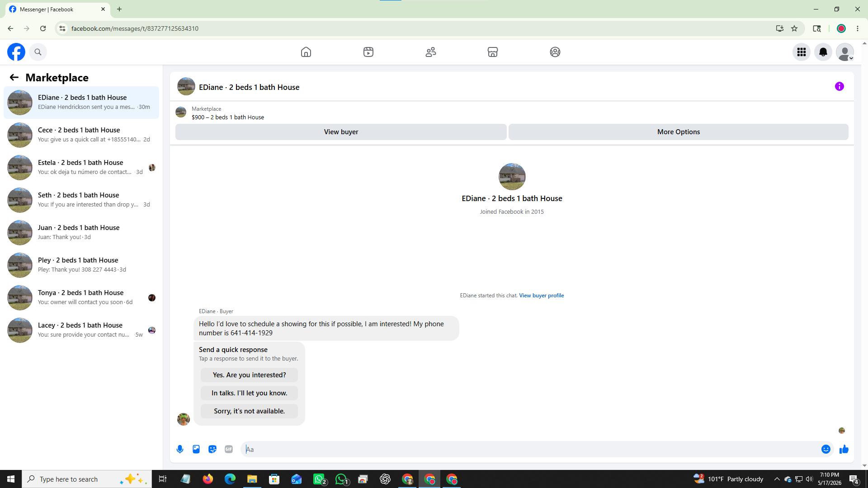Screen dimensions: 868x488
Task: Send quick response 'Yes. Are you interested?'
Action: [249, 375]
